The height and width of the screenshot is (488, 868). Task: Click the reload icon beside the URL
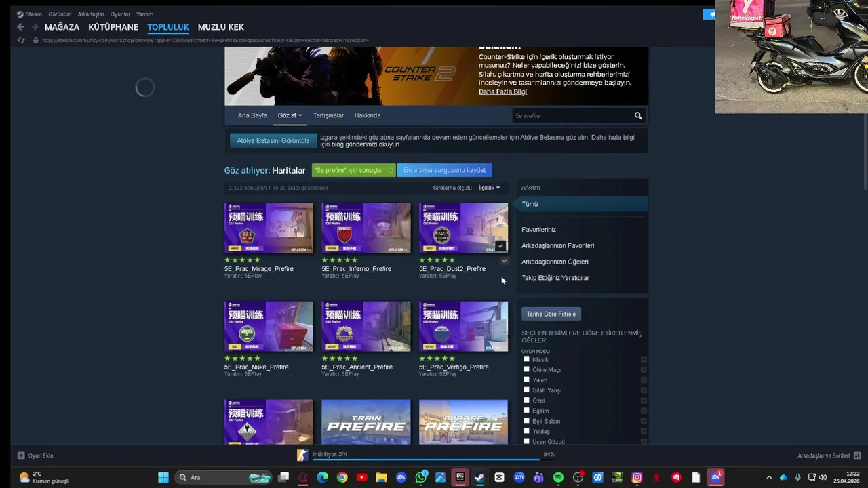(x=21, y=40)
